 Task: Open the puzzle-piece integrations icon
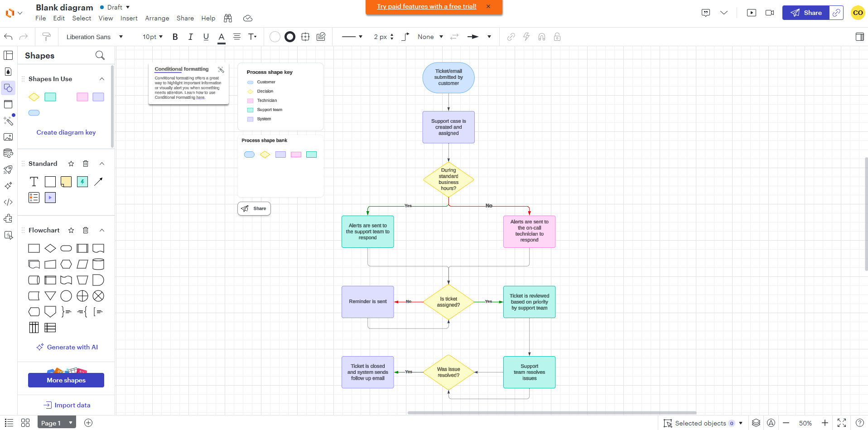(8, 218)
